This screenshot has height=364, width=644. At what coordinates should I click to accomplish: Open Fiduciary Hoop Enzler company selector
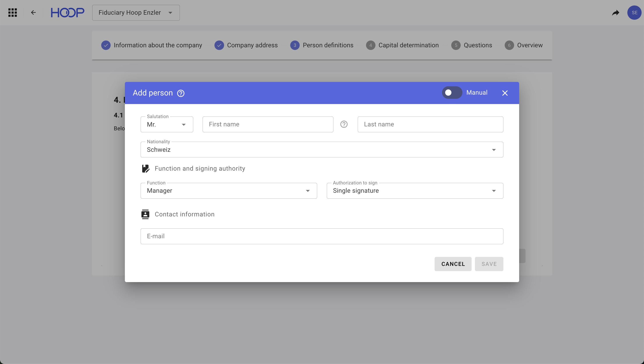pyautogui.click(x=136, y=12)
